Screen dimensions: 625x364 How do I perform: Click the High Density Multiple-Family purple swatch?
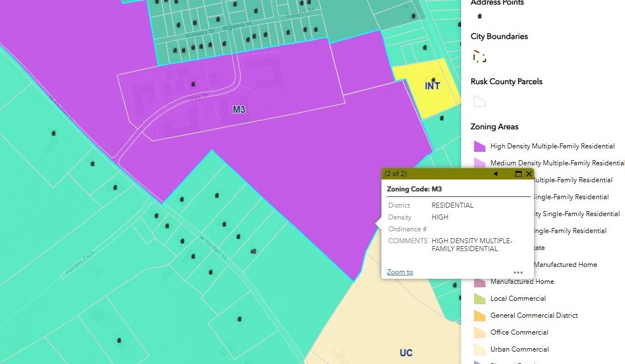tap(479, 146)
